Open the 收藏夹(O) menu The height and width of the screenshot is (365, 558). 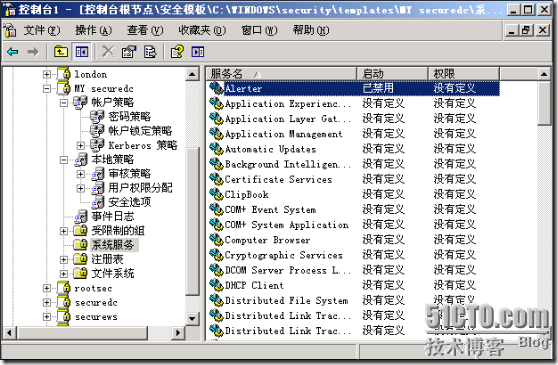202,31
